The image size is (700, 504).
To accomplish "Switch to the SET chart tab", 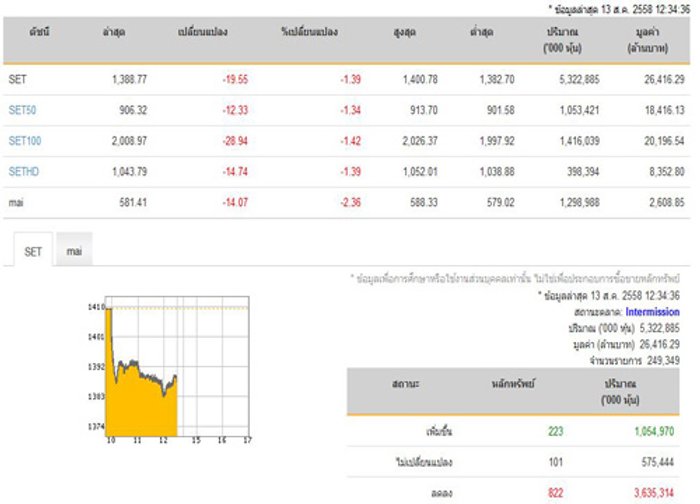I will [x=33, y=251].
